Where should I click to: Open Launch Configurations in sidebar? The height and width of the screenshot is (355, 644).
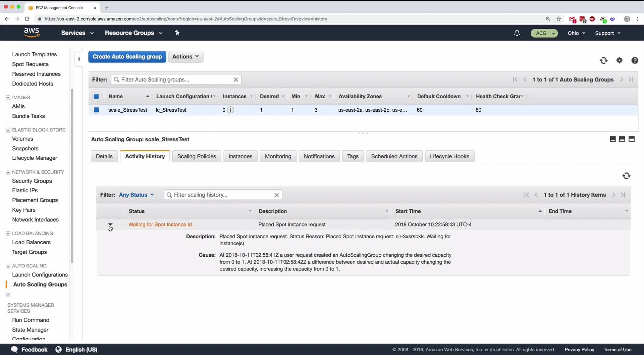coord(40,275)
